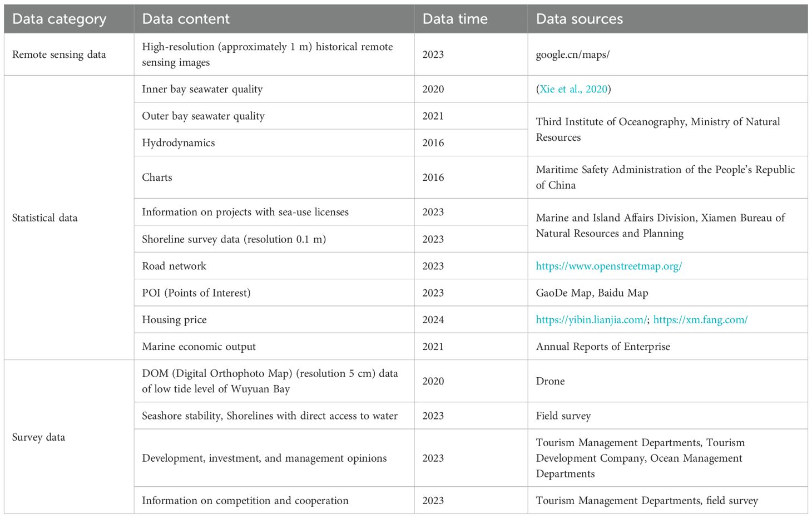Click the Marine economic output cell
The width and height of the screenshot is (812, 518).
pos(199,347)
